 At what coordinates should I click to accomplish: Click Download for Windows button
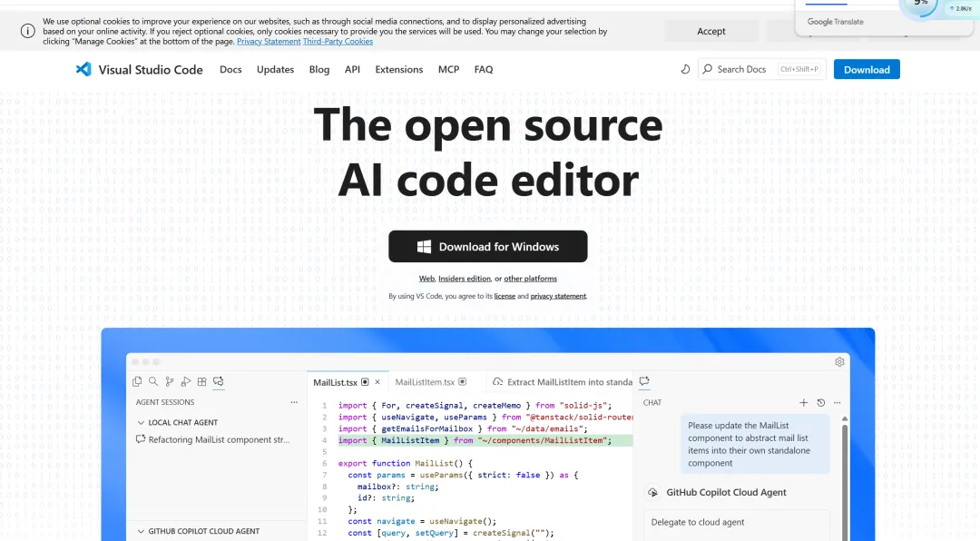tap(488, 246)
